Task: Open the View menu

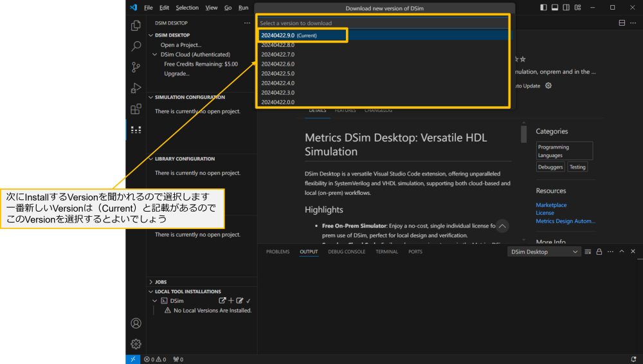Action: pos(211,7)
